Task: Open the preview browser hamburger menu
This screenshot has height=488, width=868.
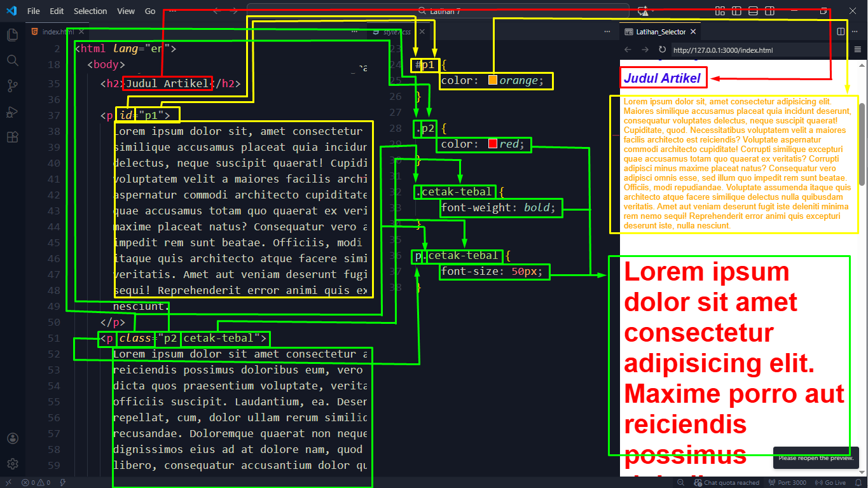Action: pyautogui.click(x=858, y=50)
